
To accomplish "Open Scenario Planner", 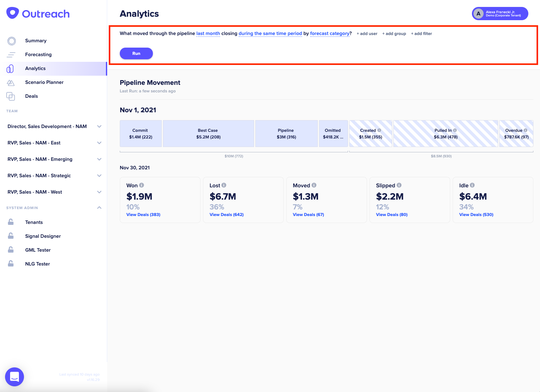I will tap(44, 82).
